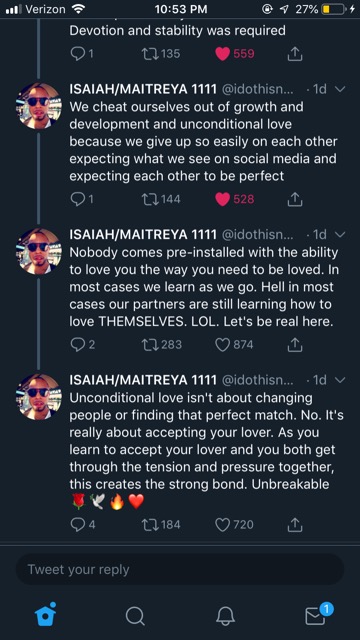This screenshot has height=640, width=360.
Task: Reply to the 'Nobody comes pre-installed' tweet
Action: pos(78,345)
